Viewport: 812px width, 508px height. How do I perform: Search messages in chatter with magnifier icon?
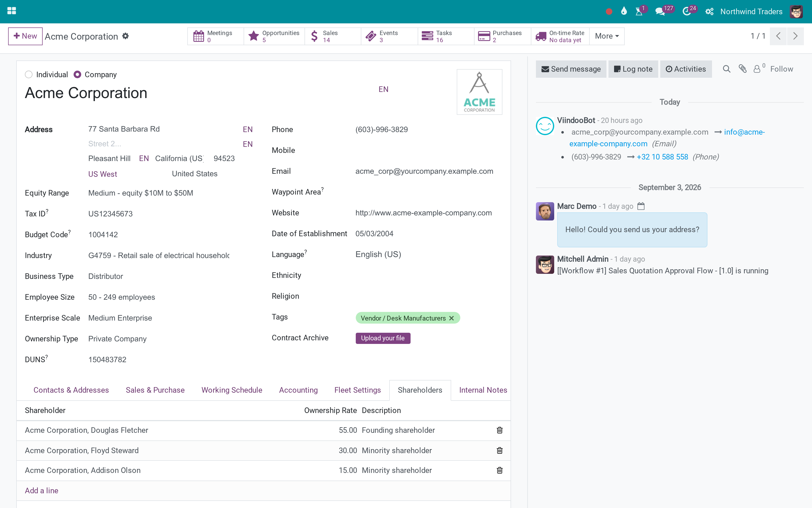coord(726,69)
